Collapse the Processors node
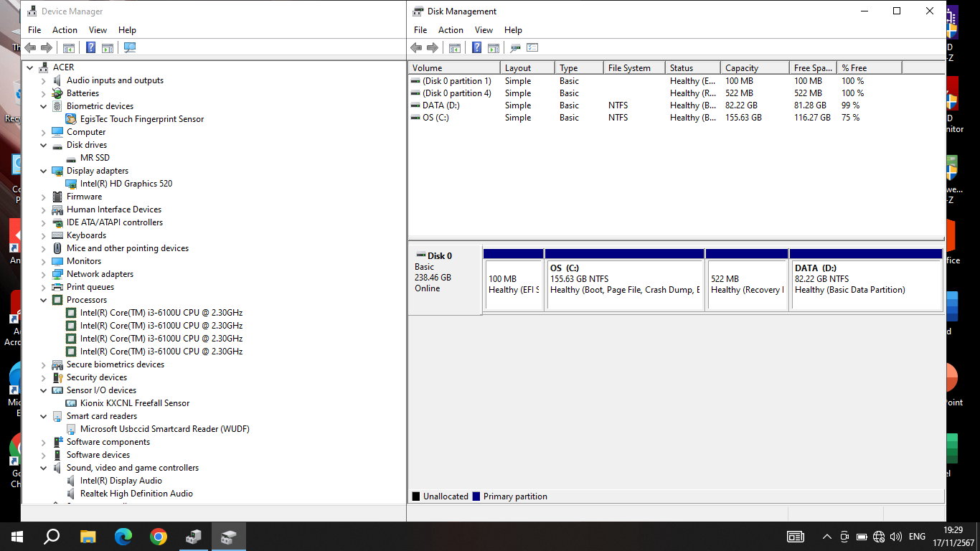Image resolution: width=980 pixels, height=551 pixels. click(x=44, y=300)
